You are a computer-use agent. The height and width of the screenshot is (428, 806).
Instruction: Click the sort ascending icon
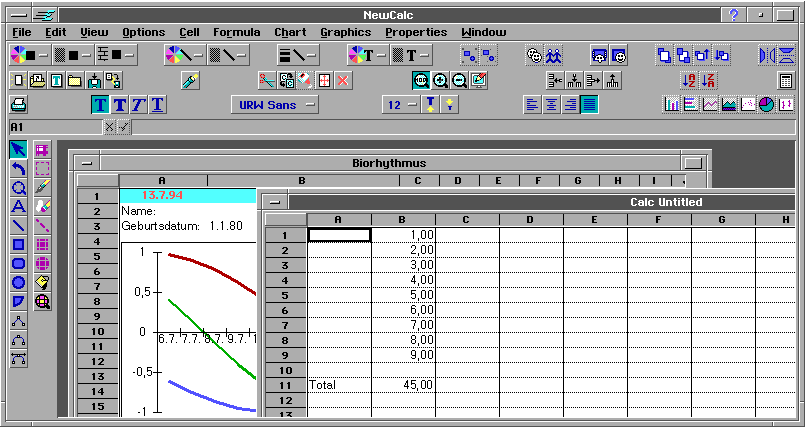[688, 80]
